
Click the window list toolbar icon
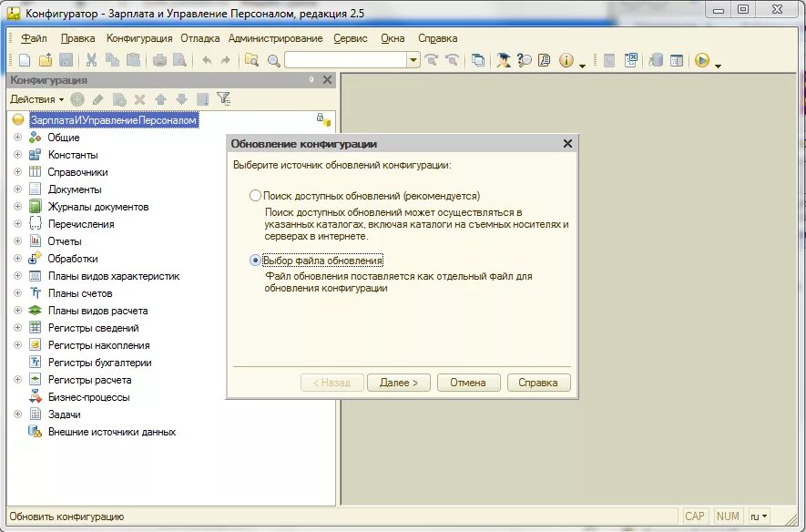coord(478,60)
